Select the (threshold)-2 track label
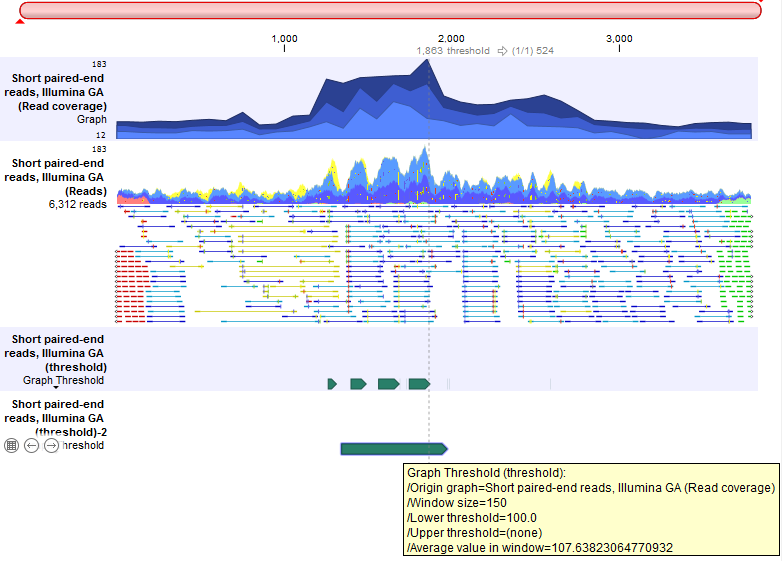Screen dimensions: 782x561 59,418
